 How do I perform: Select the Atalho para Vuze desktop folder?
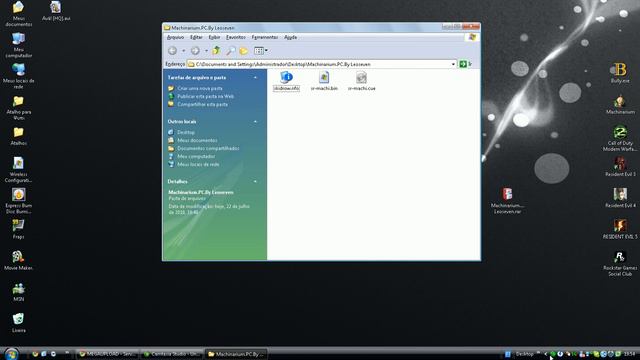(x=18, y=107)
